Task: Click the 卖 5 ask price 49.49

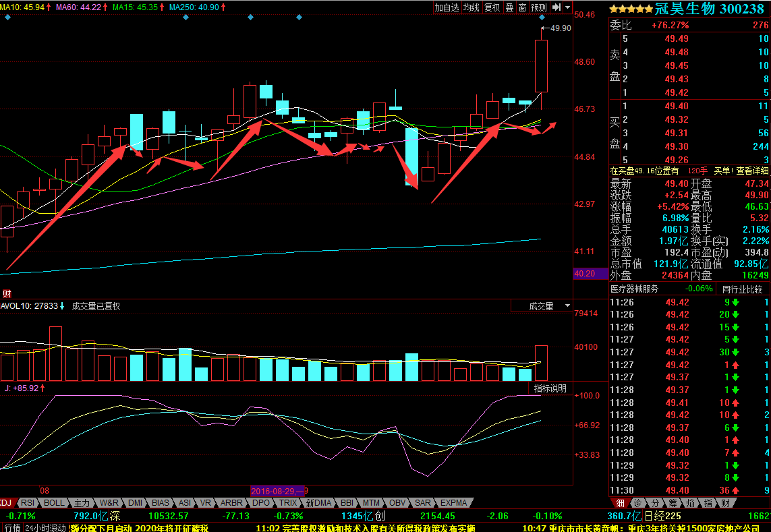Action: (677, 38)
